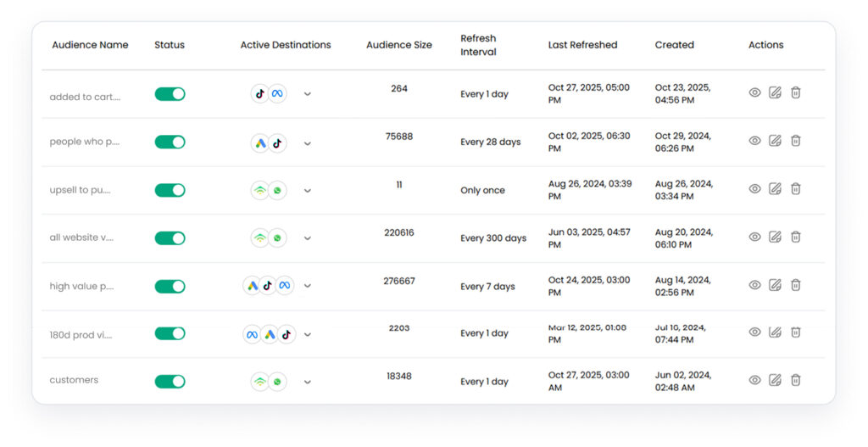Screen dimensions: 868x447
Task: Click WhatsApp icon in customers row
Action: [x=277, y=383]
